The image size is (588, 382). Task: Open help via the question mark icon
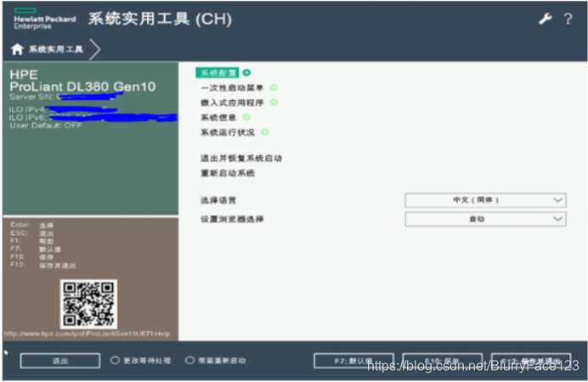click(568, 19)
